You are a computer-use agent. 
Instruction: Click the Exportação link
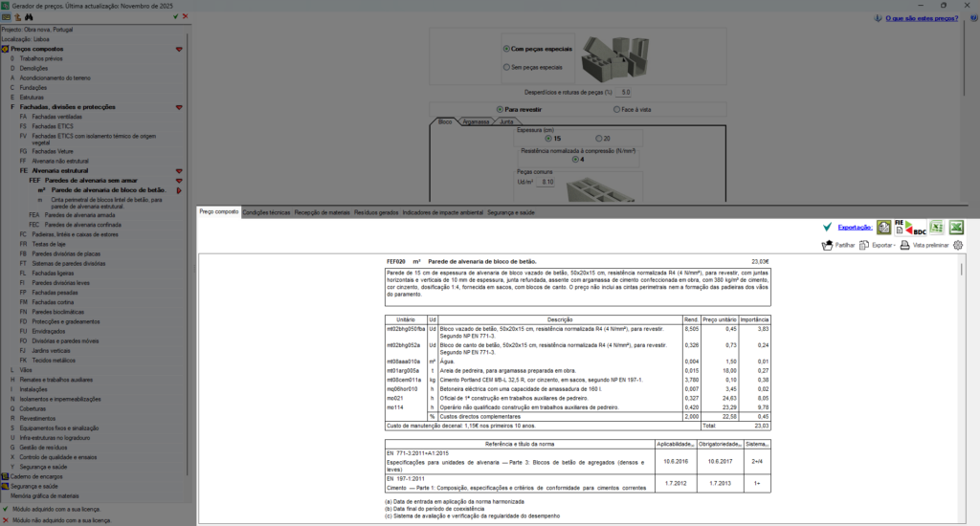coord(855,228)
